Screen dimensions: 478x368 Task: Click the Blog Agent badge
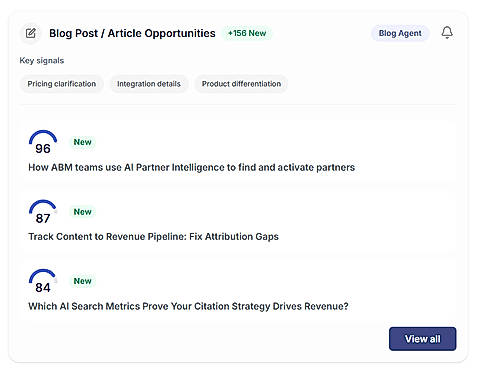(400, 33)
